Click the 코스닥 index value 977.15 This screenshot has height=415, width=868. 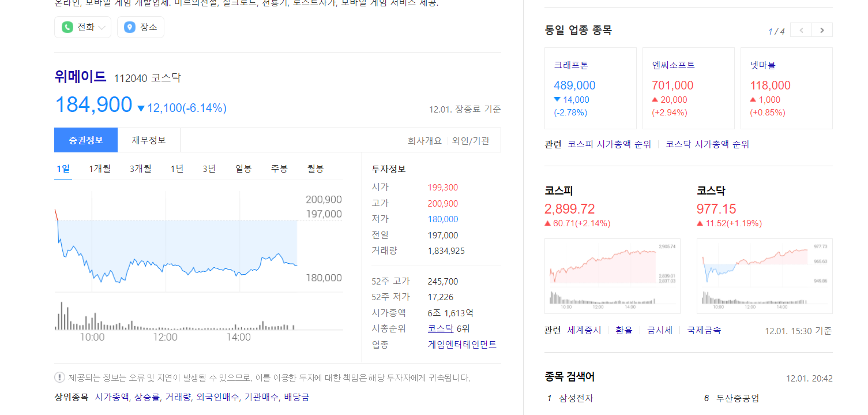coord(716,209)
